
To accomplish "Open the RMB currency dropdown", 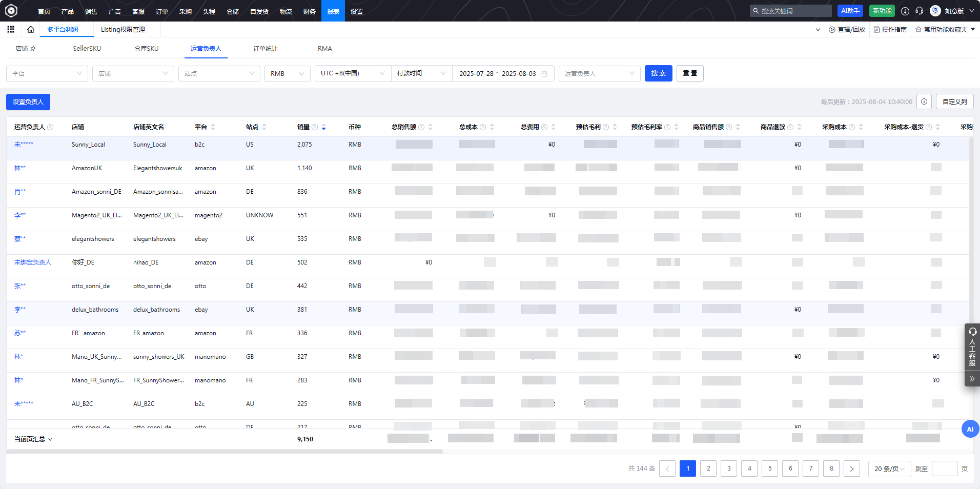I will (x=288, y=73).
